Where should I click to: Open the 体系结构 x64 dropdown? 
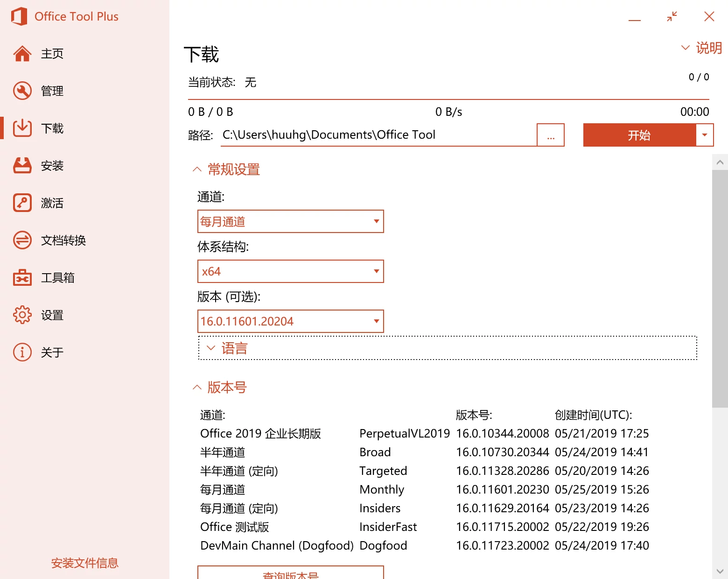(290, 271)
